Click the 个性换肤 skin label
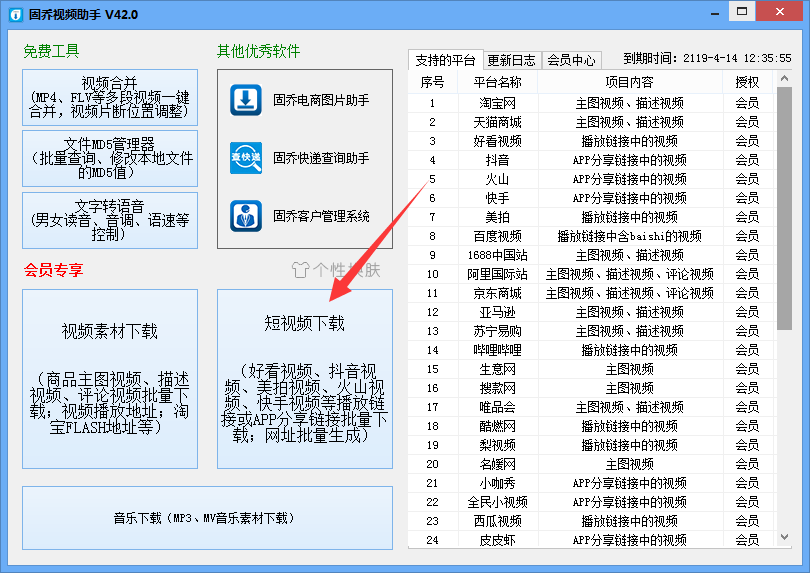Viewport: 810px width, 573px height. 346,270
